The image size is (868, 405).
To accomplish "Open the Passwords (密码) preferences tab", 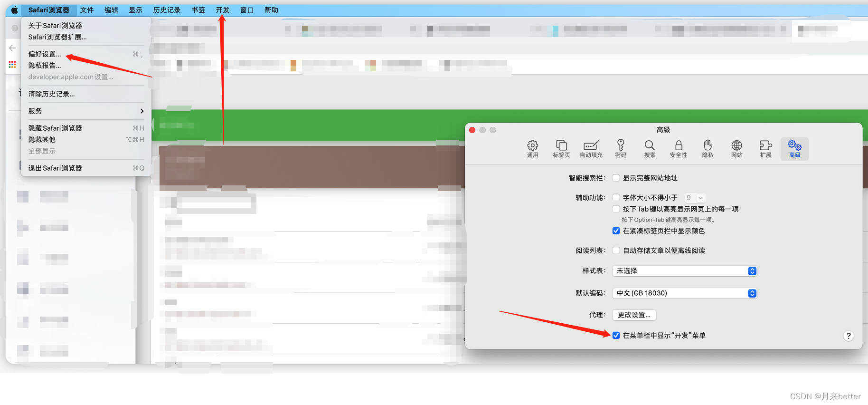I will pyautogui.click(x=621, y=149).
